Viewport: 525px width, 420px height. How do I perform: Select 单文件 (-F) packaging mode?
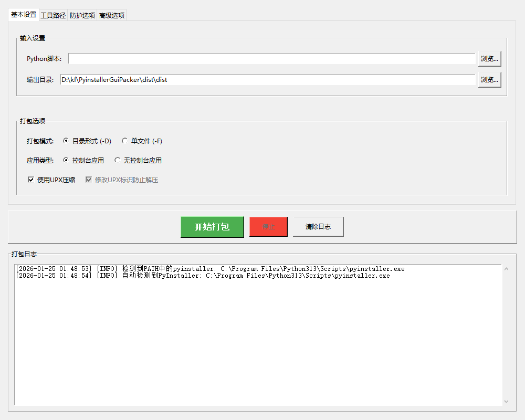125,141
